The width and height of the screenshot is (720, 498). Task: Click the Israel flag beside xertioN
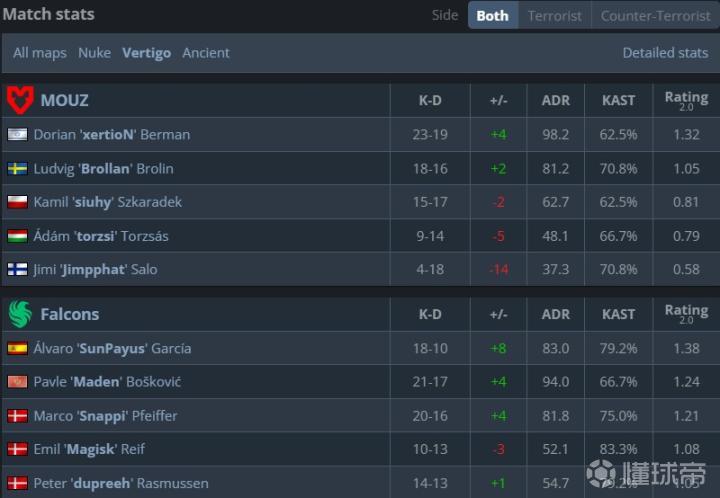coord(17,134)
